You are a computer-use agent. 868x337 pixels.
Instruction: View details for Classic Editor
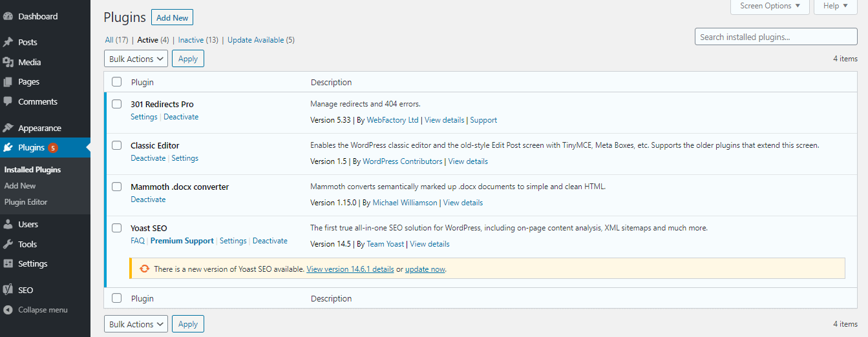tap(468, 161)
